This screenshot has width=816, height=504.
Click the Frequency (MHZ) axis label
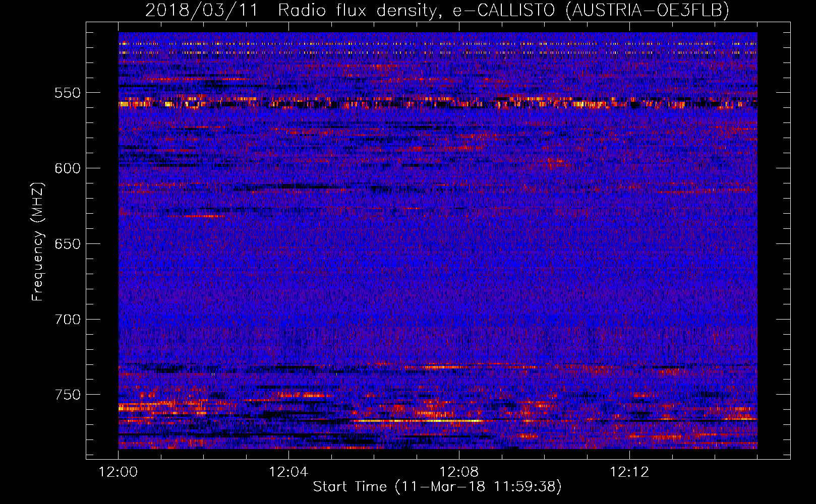click(38, 242)
